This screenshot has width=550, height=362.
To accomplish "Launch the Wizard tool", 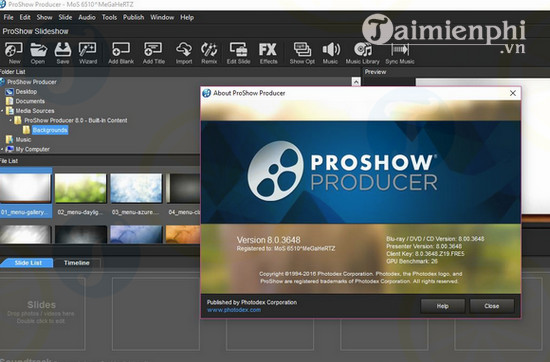I will [x=88, y=53].
